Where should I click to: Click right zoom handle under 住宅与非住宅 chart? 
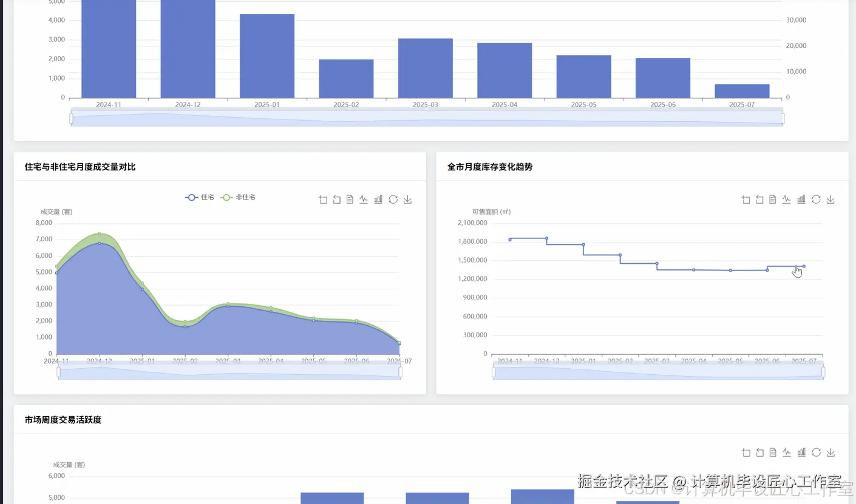point(401,372)
